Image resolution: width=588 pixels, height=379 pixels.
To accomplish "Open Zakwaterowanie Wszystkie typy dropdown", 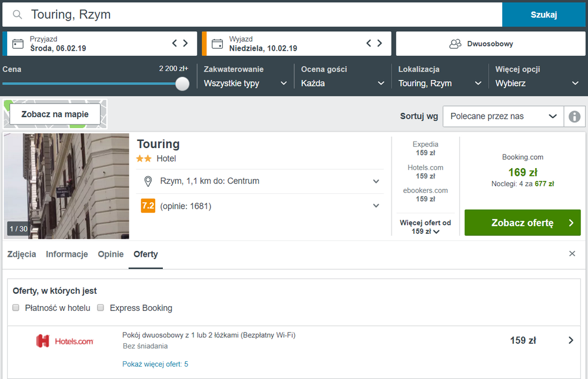I will tap(245, 83).
